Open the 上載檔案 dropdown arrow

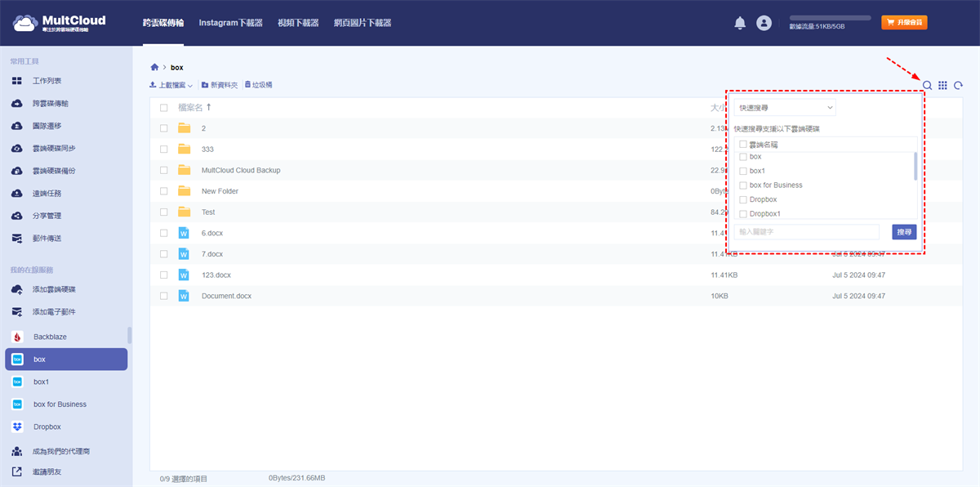click(190, 85)
